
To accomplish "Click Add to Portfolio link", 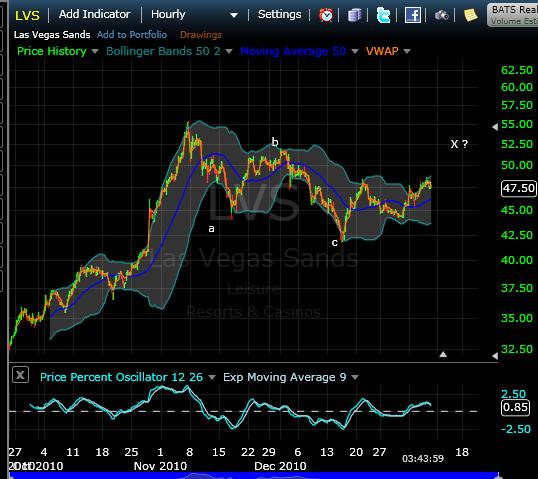I will tap(132, 35).
